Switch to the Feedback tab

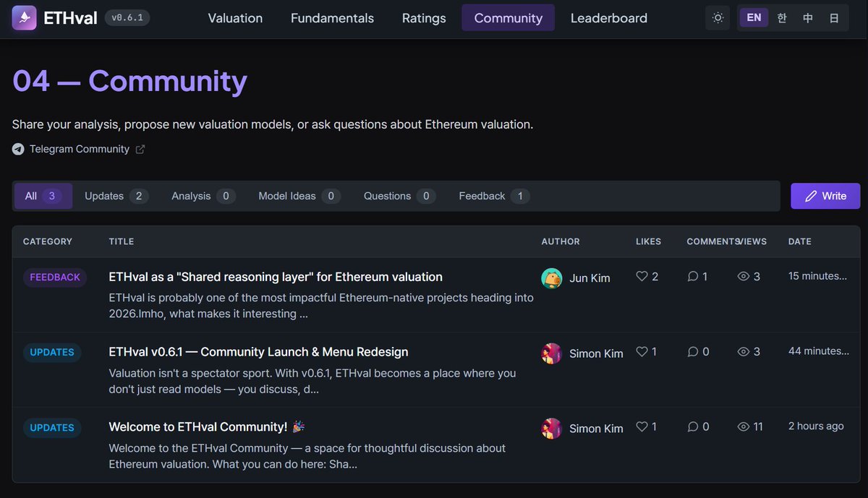[494, 196]
